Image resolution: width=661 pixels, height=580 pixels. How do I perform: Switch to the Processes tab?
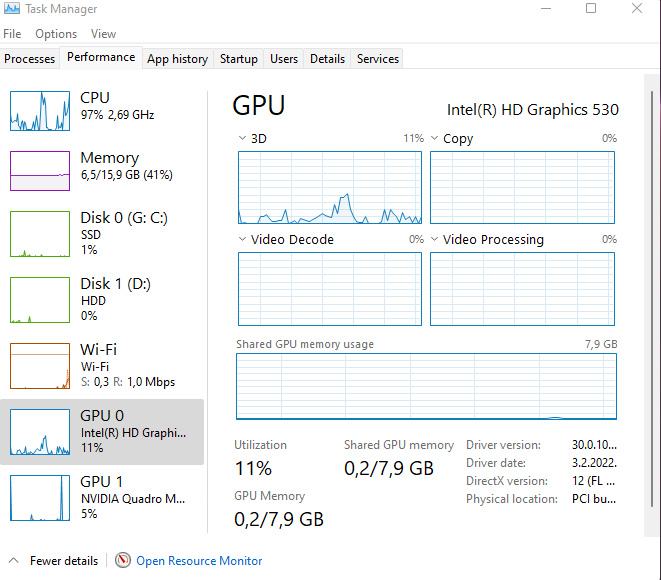pyautogui.click(x=30, y=59)
